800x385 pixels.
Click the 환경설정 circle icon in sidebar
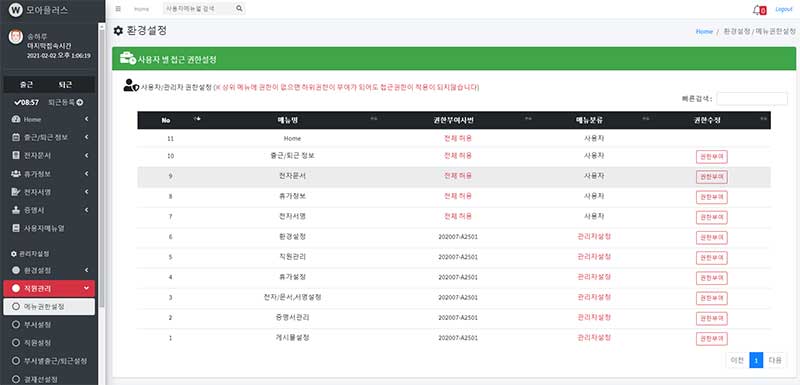15,270
